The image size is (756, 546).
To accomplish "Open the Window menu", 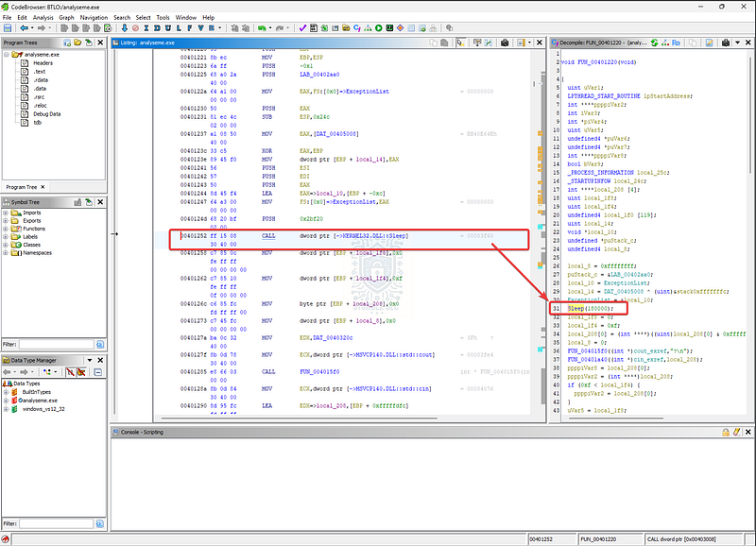I will (185, 17).
